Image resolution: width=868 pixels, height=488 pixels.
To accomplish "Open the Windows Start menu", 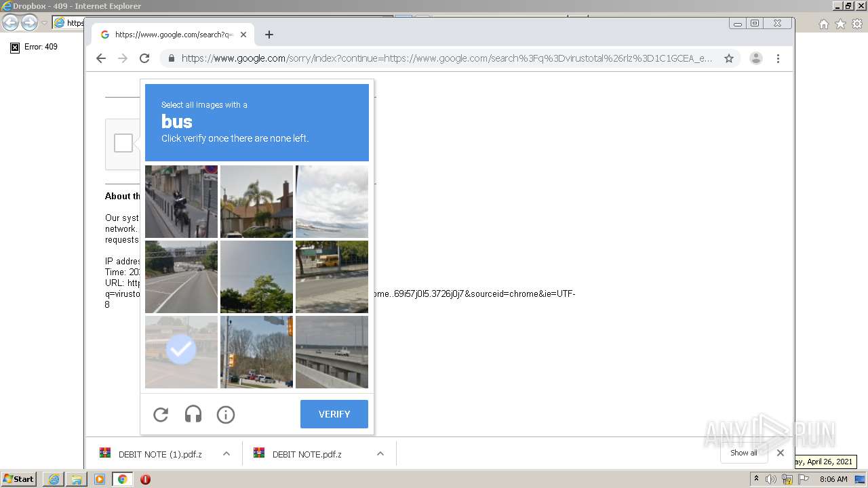I will (x=19, y=479).
